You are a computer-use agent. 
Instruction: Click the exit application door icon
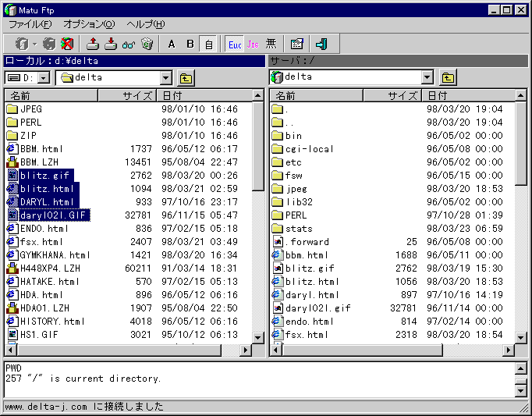click(x=321, y=44)
